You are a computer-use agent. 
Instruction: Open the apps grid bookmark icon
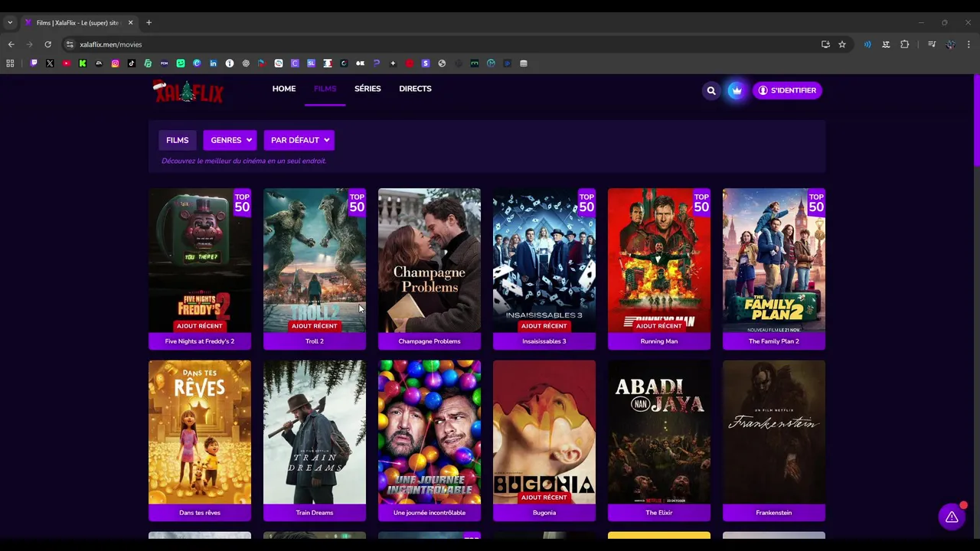[x=10, y=64]
